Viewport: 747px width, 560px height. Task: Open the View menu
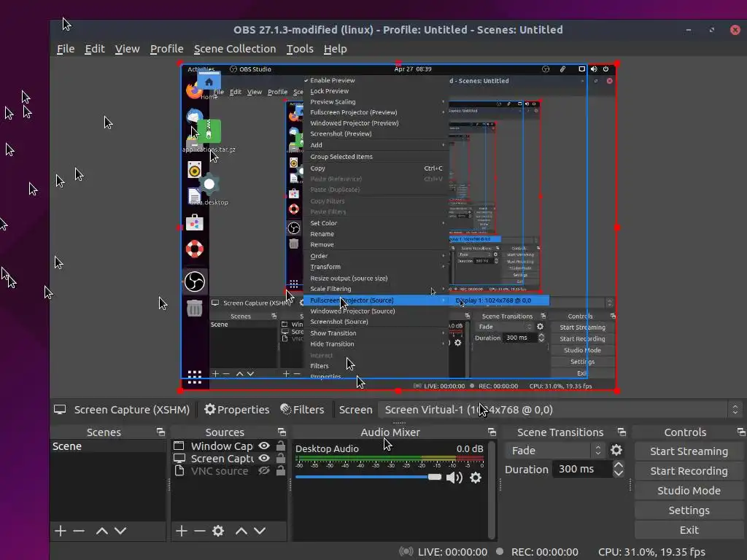[x=127, y=49]
